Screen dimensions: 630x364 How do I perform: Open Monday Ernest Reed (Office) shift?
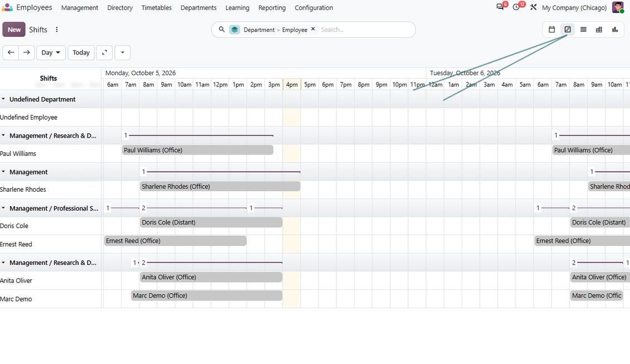pyautogui.click(x=175, y=241)
